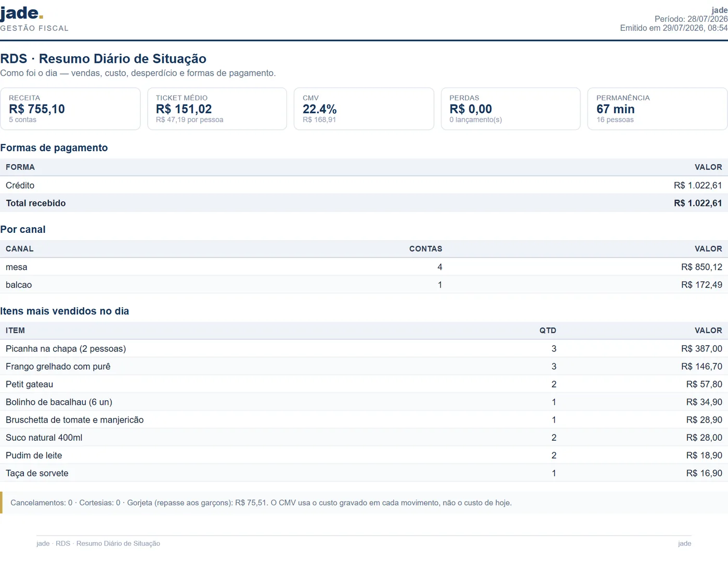Click the balcao value 'R$ 172,49'

[x=701, y=285]
